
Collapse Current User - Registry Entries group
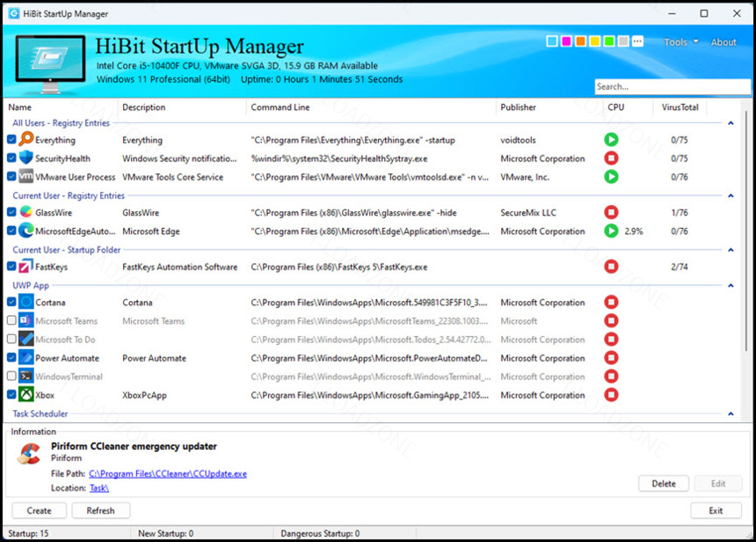coord(731,195)
